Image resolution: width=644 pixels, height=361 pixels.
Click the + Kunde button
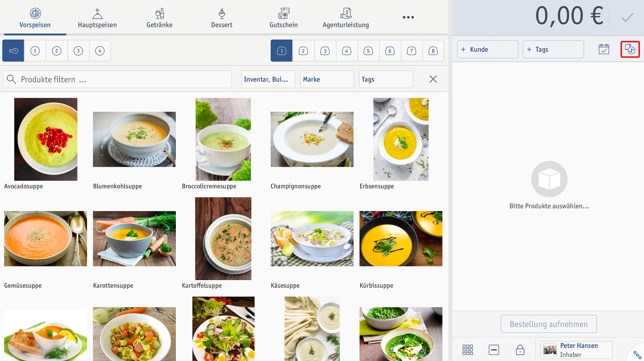(487, 49)
